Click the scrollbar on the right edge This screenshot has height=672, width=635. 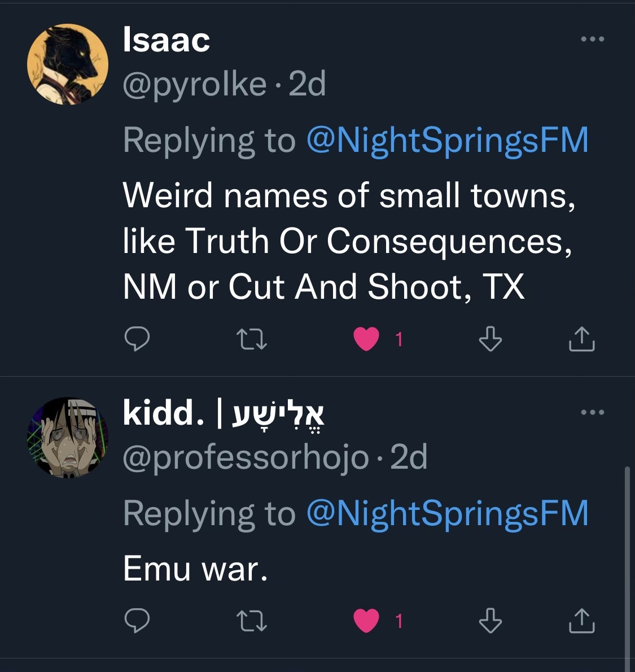[627, 565]
